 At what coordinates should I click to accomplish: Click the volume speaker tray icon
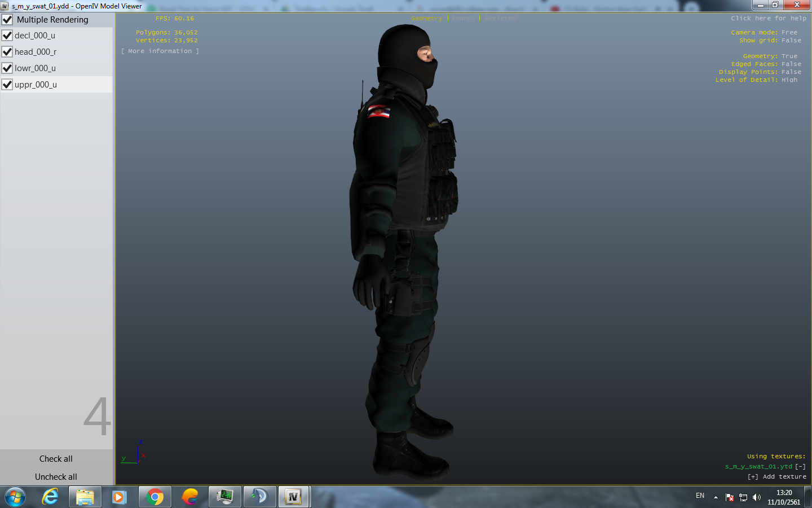(x=757, y=498)
